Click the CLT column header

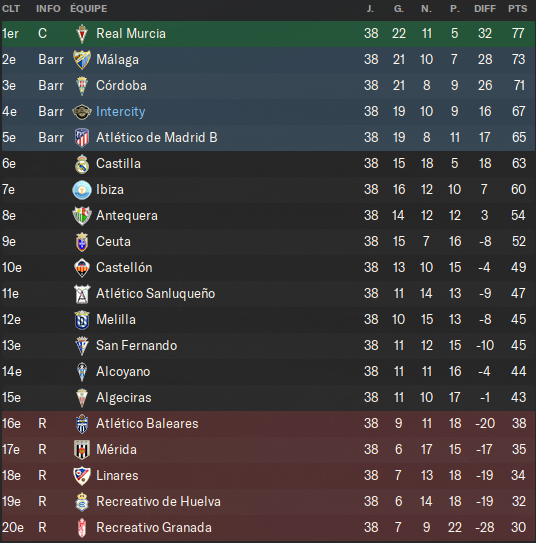coord(11,8)
